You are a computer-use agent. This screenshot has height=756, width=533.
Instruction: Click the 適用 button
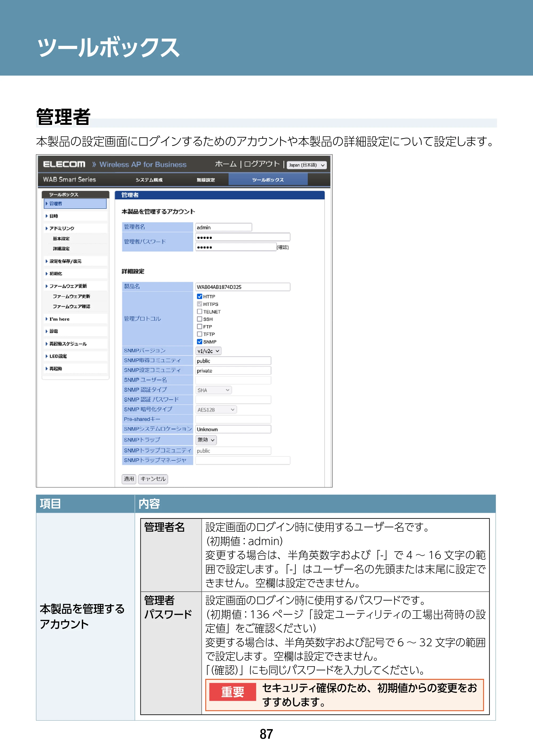pos(129,479)
